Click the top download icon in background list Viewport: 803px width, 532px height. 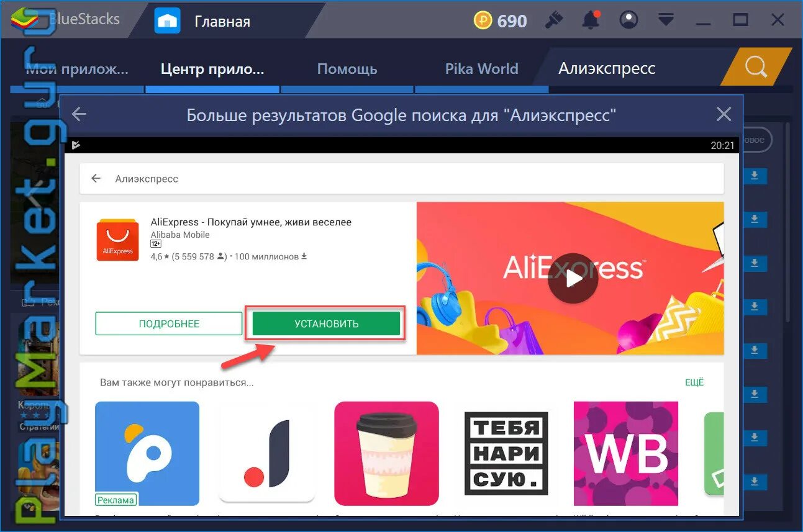755,176
